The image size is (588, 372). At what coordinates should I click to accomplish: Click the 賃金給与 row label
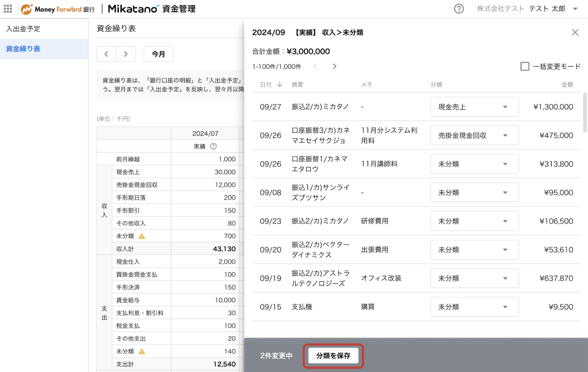[128, 300]
